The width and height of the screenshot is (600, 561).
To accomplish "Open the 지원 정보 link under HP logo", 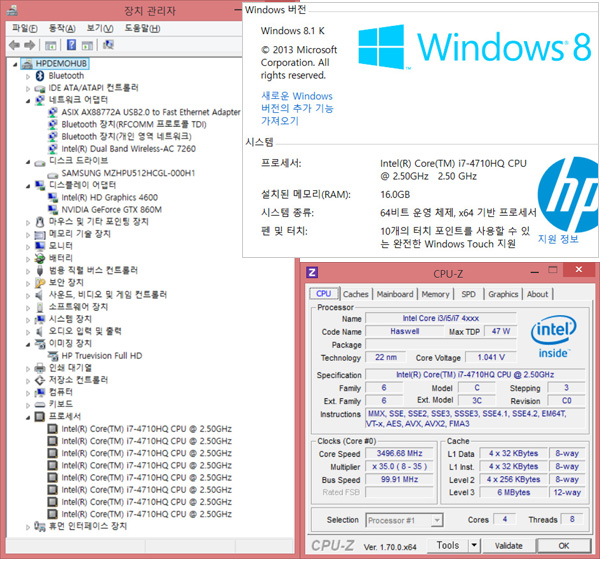I will 558,239.
